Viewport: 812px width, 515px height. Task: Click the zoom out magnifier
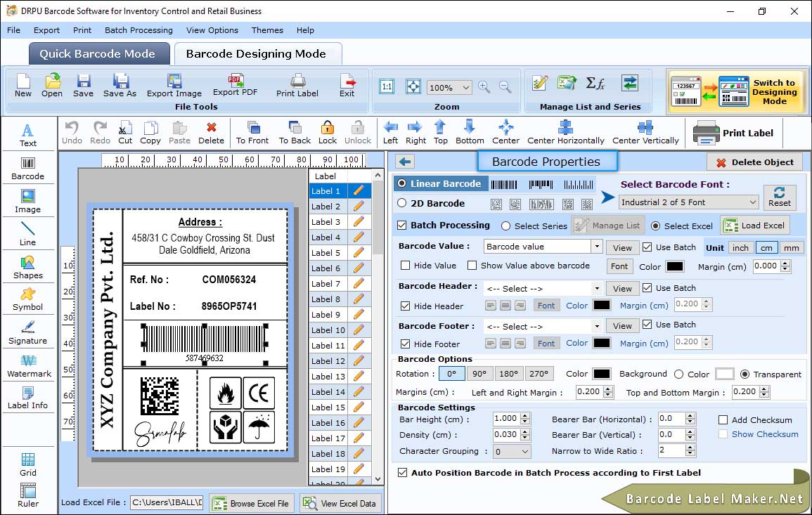click(x=505, y=86)
